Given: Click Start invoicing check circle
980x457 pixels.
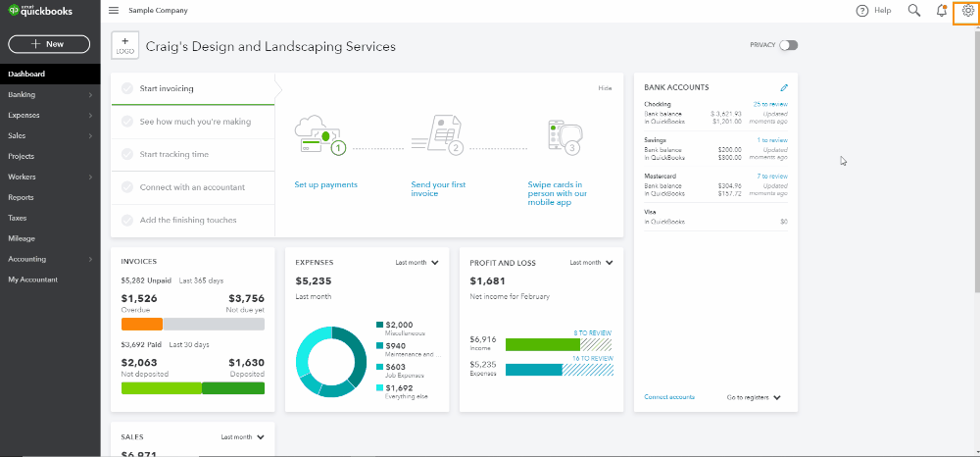Looking at the screenshot, I should 127,89.
